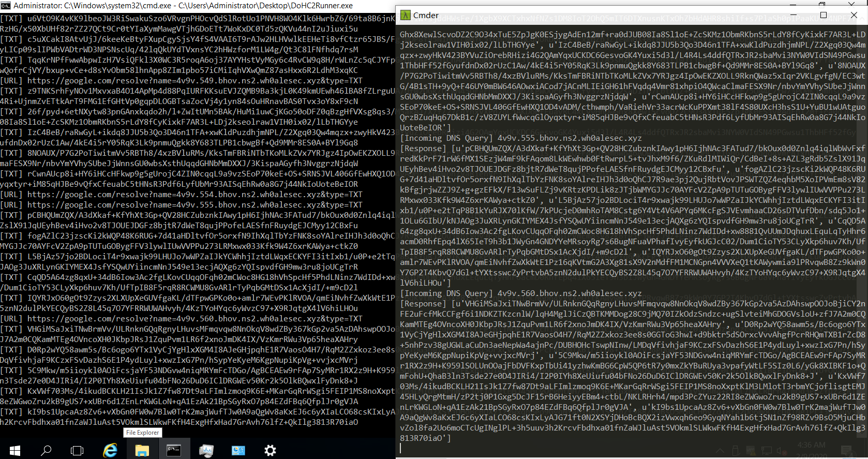
Task: Open Task View from the taskbar
Action: tap(77, 450)
